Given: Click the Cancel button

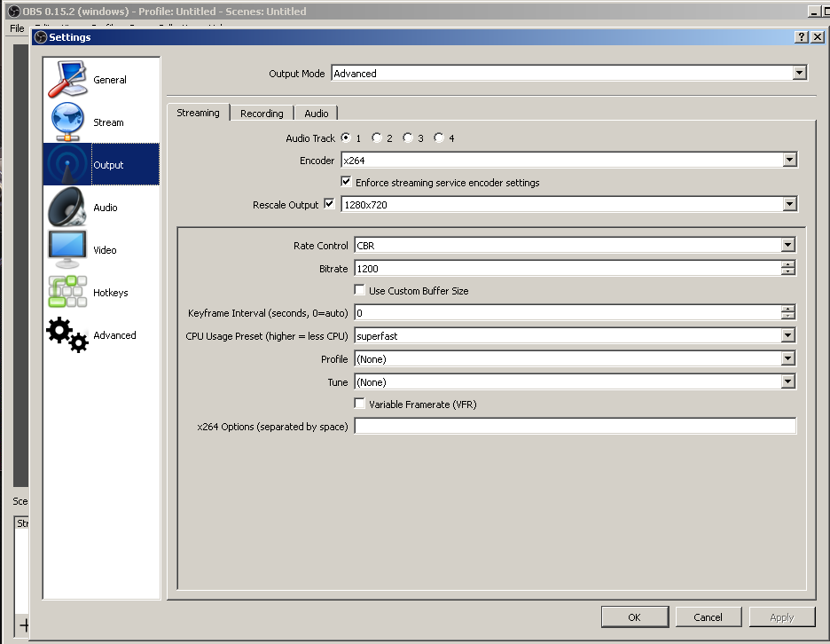Looking at the screenshot, I should (x=708, y=617).
